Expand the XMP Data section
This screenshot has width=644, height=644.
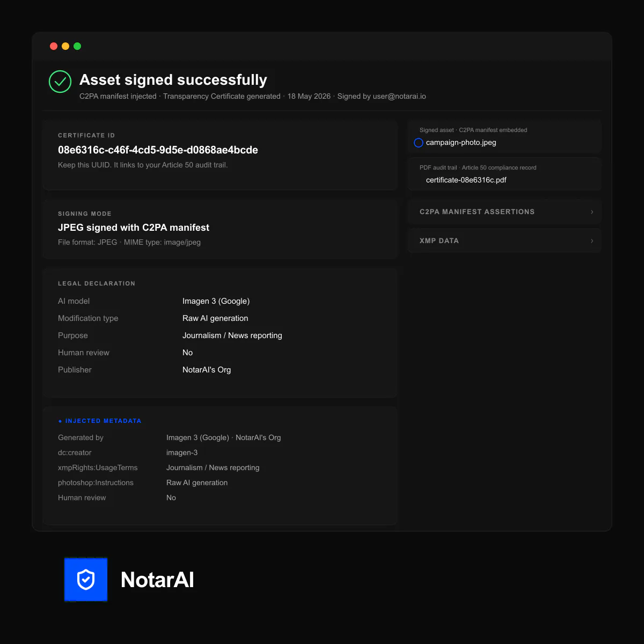[x=504, y=240]
